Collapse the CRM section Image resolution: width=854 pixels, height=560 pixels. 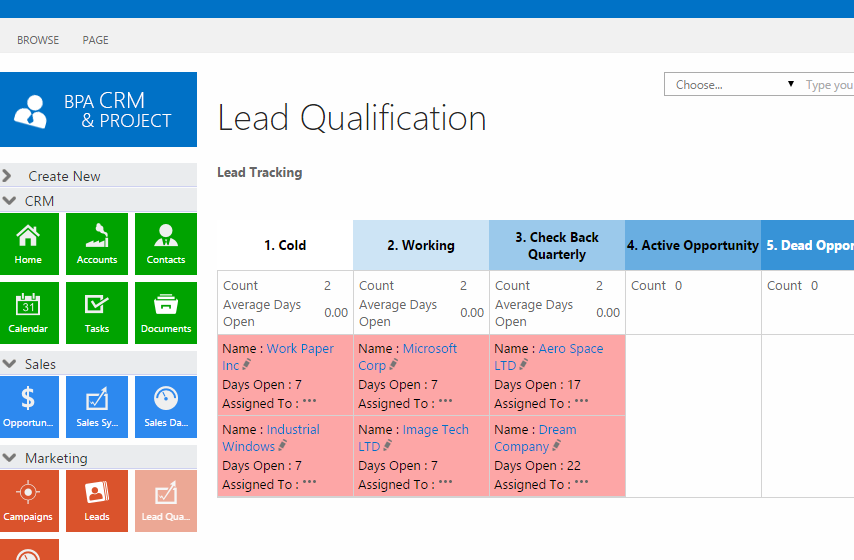98,201
